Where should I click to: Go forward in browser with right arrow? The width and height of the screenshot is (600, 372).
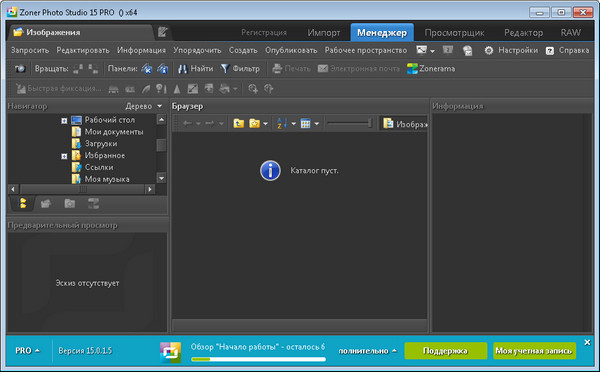tap(210, 124)
